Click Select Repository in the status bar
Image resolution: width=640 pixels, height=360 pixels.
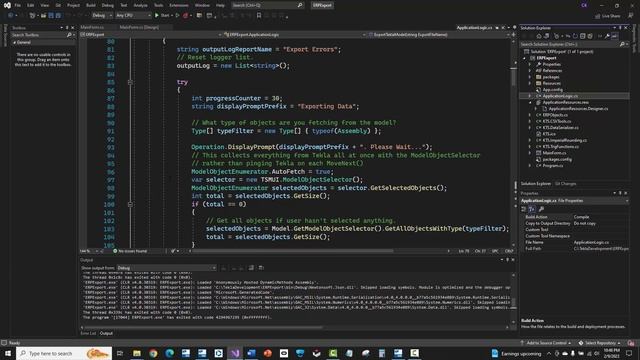coord(599,343)
